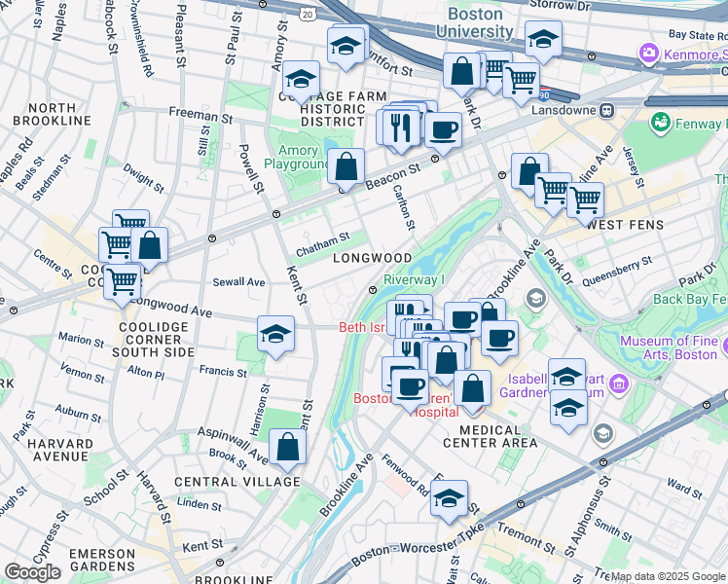Click the Sewall Ave street label

click(238, 282)
